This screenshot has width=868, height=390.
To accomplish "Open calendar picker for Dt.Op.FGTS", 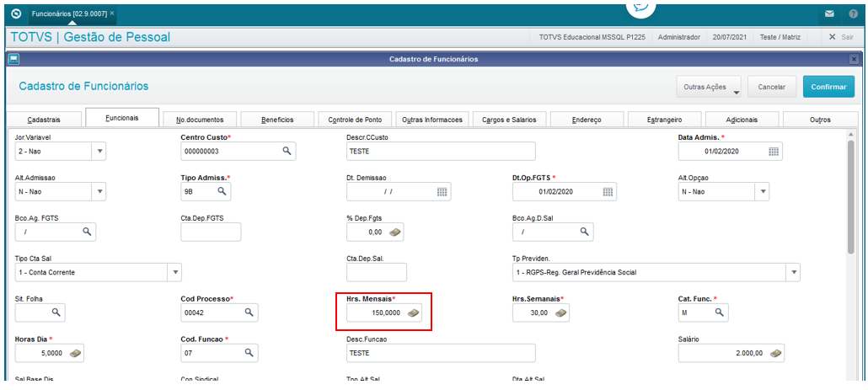I will pyautogui.click(x=608, y=191).
